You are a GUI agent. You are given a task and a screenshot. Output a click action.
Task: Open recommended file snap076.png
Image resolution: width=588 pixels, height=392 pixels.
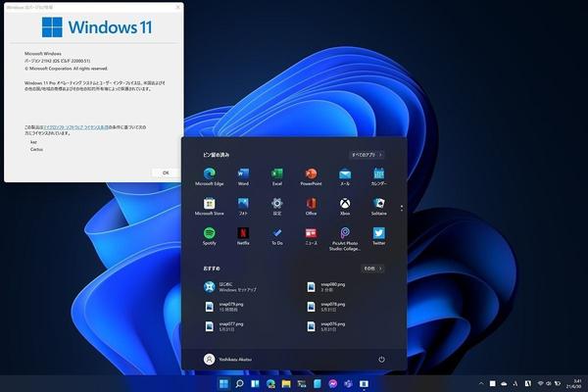(x=326, y=326)
